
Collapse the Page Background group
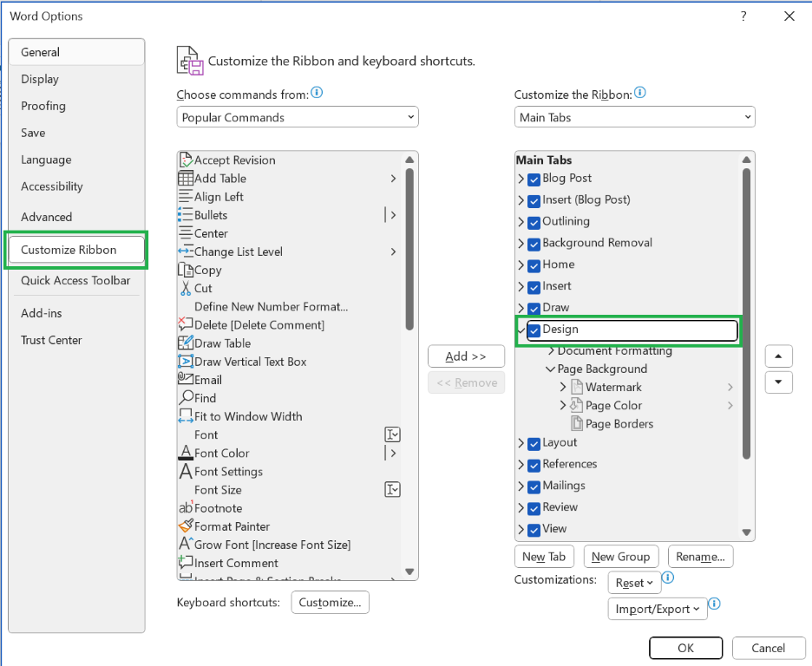click(x=550, y=369)
